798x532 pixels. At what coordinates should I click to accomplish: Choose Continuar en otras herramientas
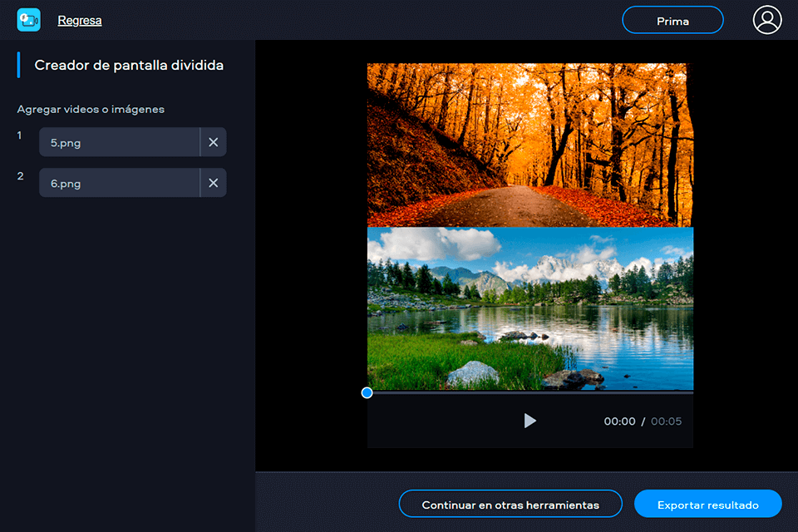510,504
